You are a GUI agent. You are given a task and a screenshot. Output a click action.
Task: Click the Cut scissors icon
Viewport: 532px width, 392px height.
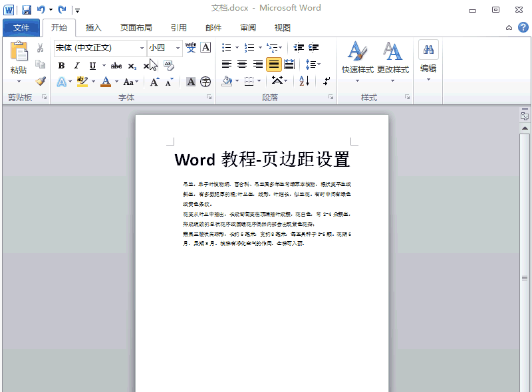tap(41, 48)
